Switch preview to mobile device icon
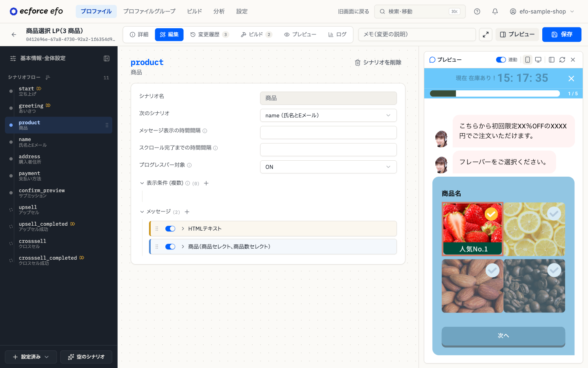588x368 pixels. (x=528, y=60)
